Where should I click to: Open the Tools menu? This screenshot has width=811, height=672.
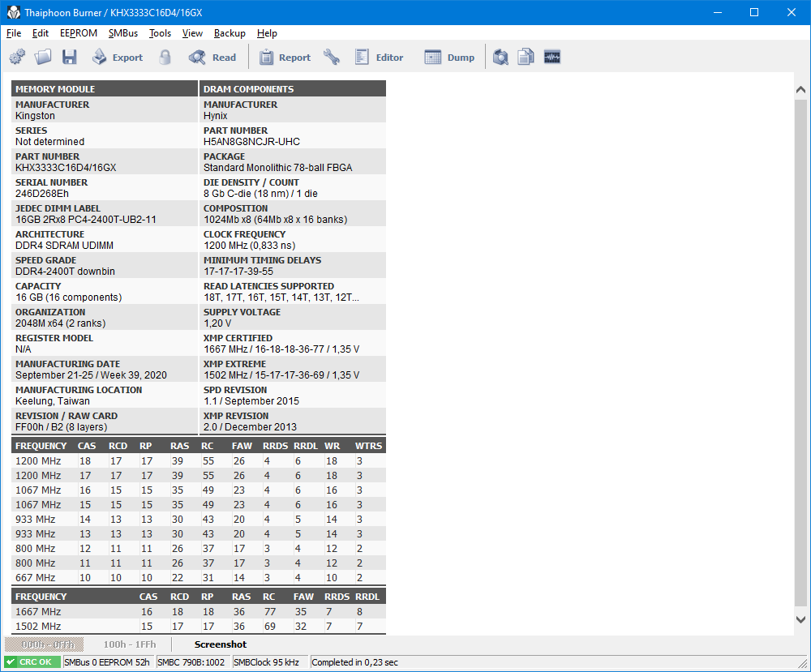point(161,33)
